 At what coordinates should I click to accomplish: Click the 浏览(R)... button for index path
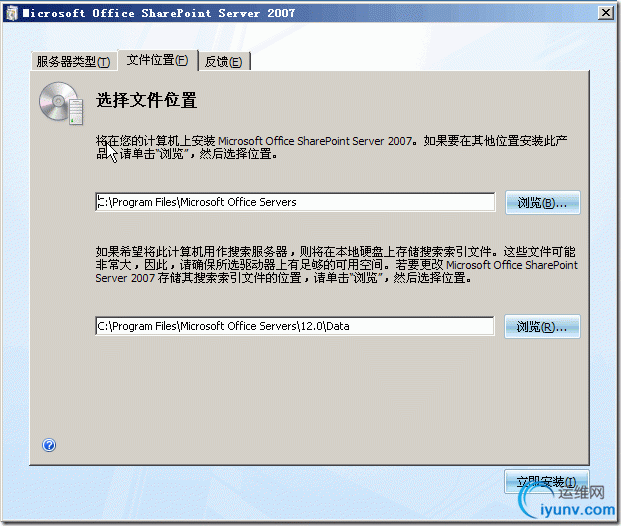542,327
